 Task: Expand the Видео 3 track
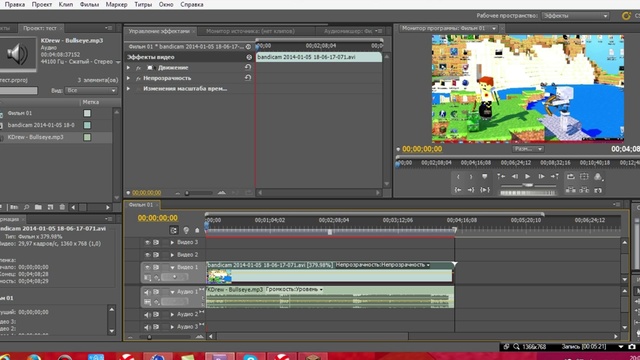(172, 242)
